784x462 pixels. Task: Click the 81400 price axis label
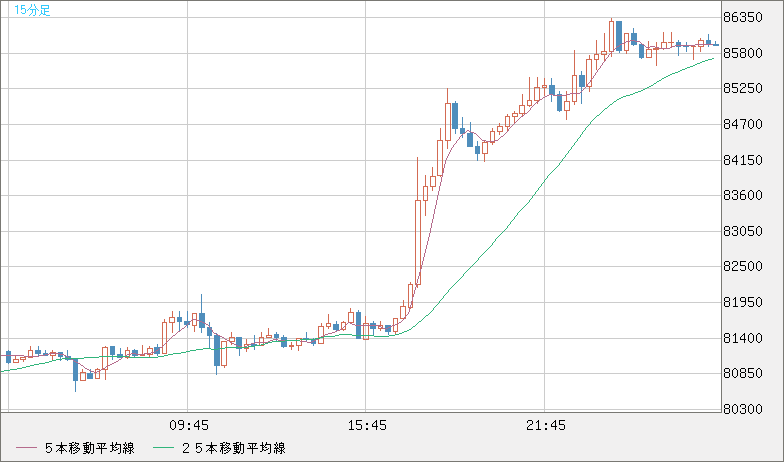tap(743, 338)
